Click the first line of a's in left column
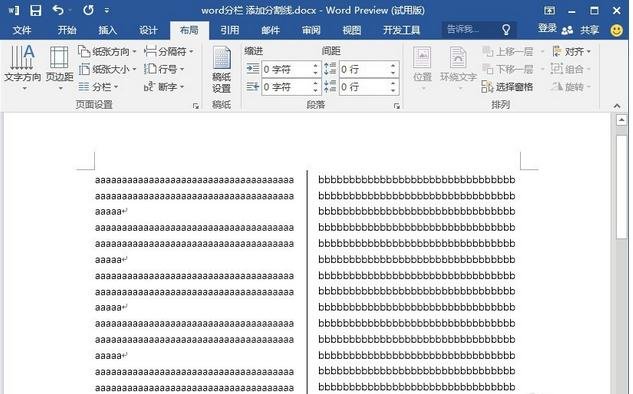This screenshot has height=394, width=633. pyautogui.click(x=195, y=180)
